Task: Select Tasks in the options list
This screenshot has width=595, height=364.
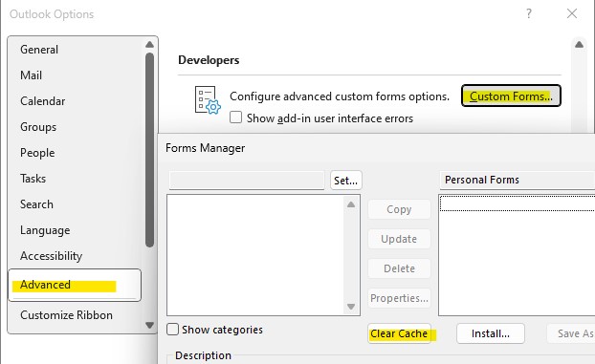Action: pos(33,179)
